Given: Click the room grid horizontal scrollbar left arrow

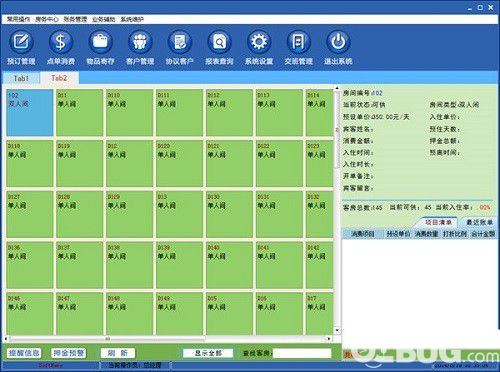Looking at the screenshot, I should tap(6, 339).
